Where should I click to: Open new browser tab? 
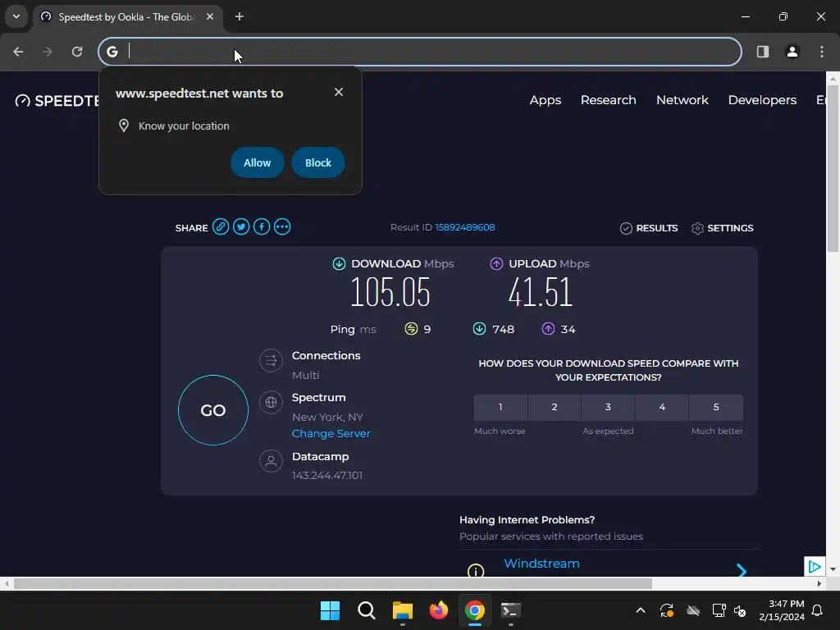pos(240,16)
